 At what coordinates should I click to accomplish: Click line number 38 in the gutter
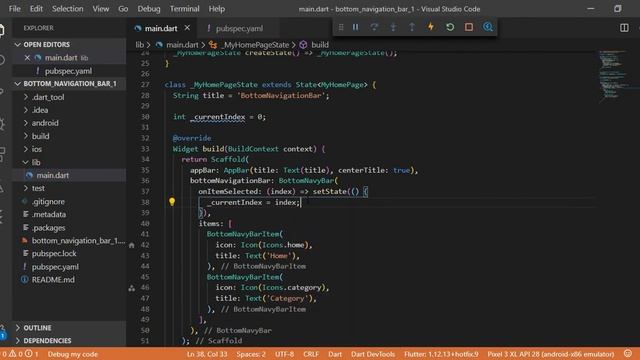tap(145, 202)
